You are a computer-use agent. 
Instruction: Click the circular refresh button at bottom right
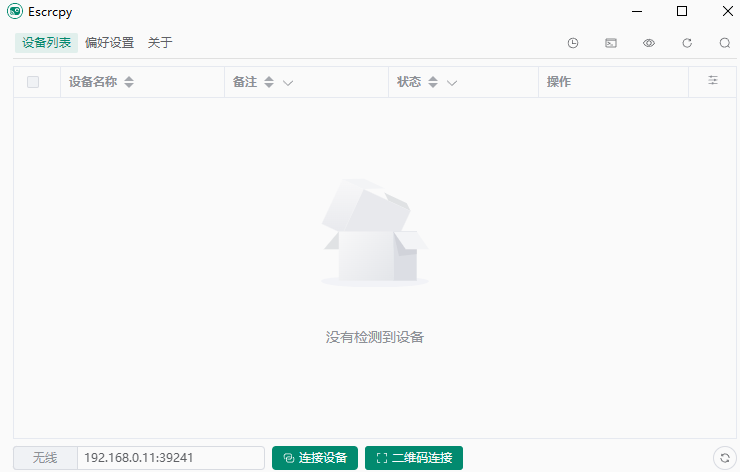click(x=725, y=458)
